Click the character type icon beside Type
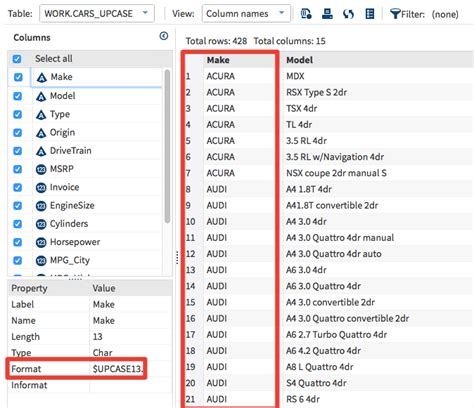The width and height of the screenshot is (474, 408). [x=41, y=115]
